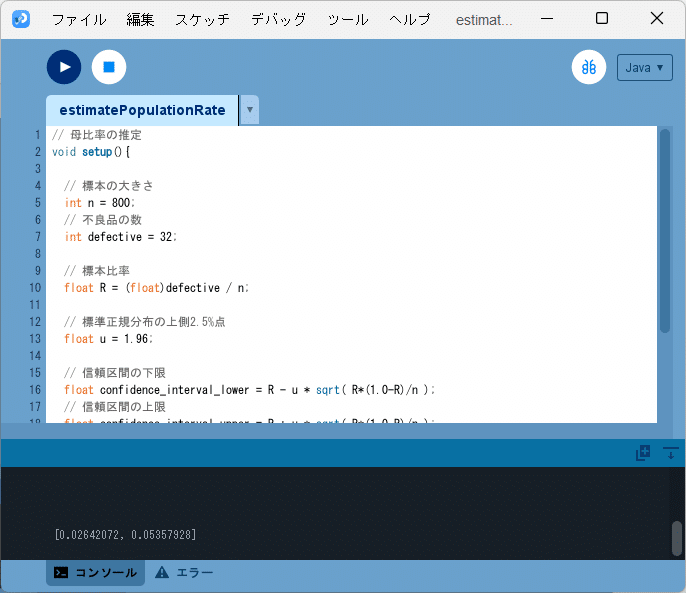
Task: Open the ファイル menu
Action: click(79, 20)
